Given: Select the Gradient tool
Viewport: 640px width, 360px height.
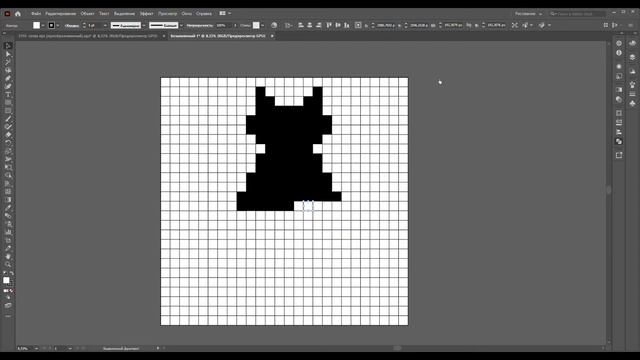Looking at the screenshot, I should point(8,200).
